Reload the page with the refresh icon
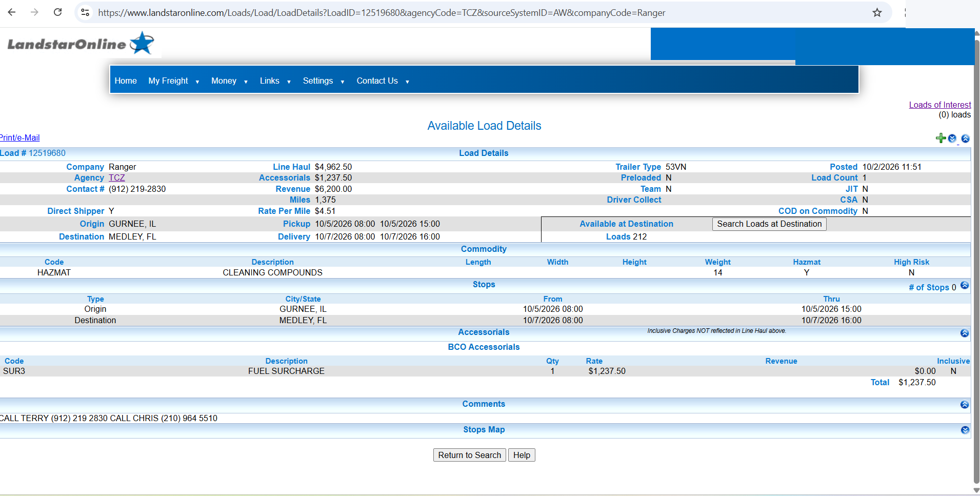This screenshot has height=496, width=980. (x=58, y=12)
